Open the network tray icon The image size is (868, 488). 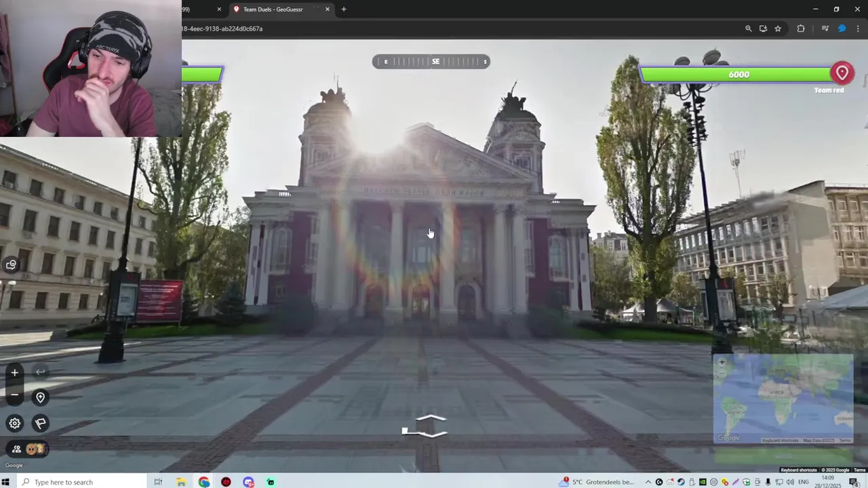pos(779,482)
